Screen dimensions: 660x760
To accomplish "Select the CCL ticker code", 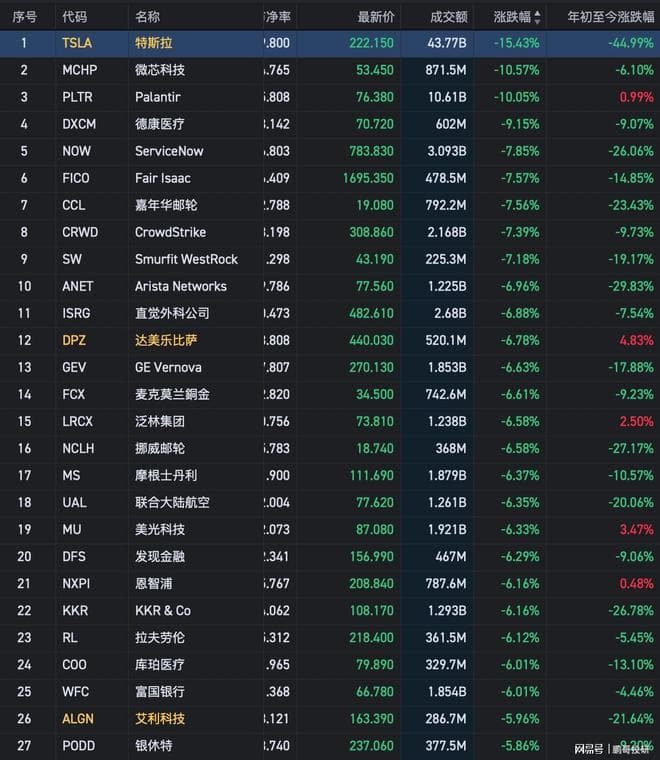I will [x=74, y=206].
